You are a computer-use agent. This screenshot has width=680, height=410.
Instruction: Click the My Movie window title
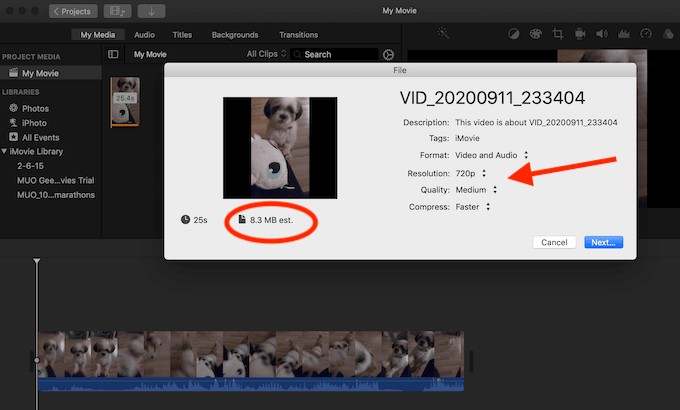(x=399, y=11)
